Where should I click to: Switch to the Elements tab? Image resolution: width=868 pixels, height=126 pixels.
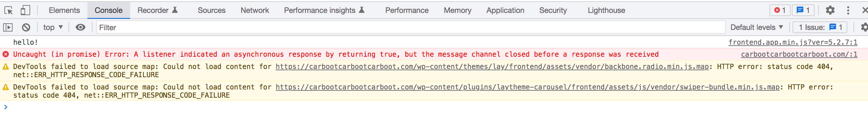(x=64, y=10)
